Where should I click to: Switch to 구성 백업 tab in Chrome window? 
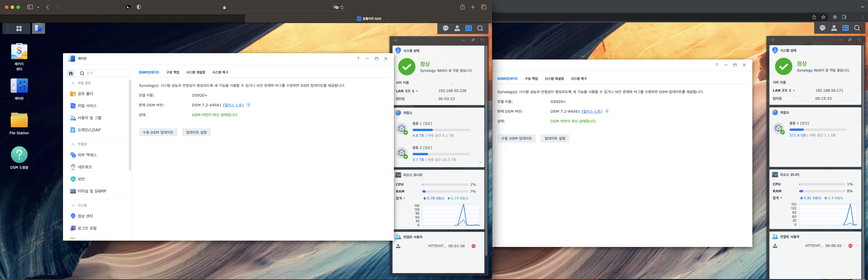coord(531,79)
